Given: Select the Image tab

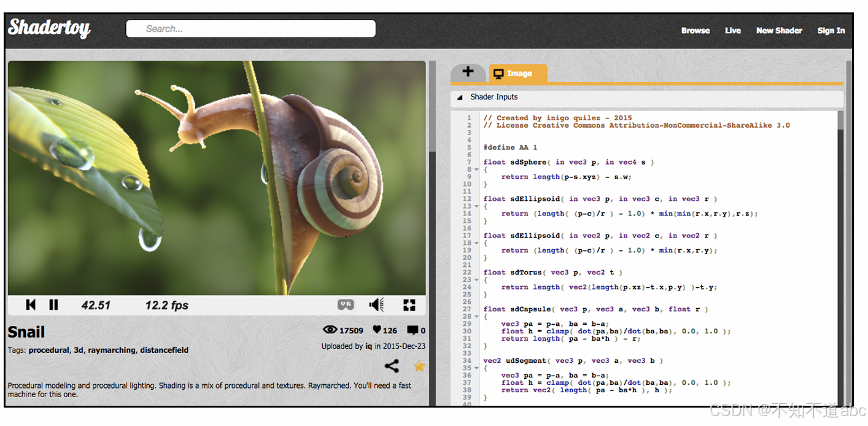Looking at the screenshot, I should click(518, 74).
